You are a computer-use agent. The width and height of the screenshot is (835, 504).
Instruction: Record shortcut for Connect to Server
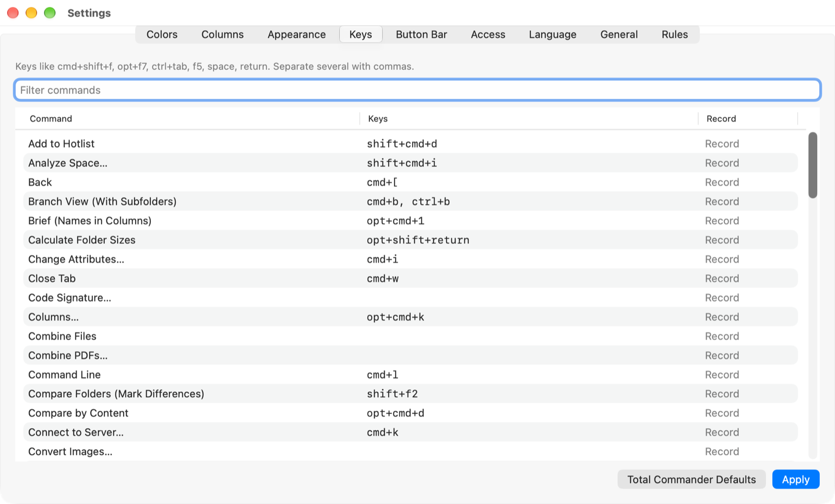pos(722,433)
